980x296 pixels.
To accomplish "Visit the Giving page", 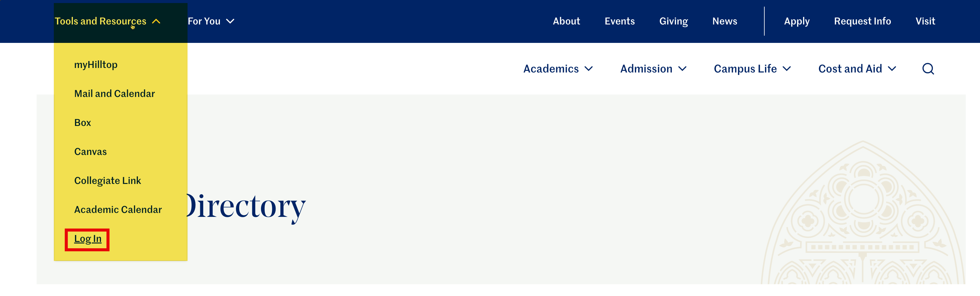I will [x=673, y=21].
